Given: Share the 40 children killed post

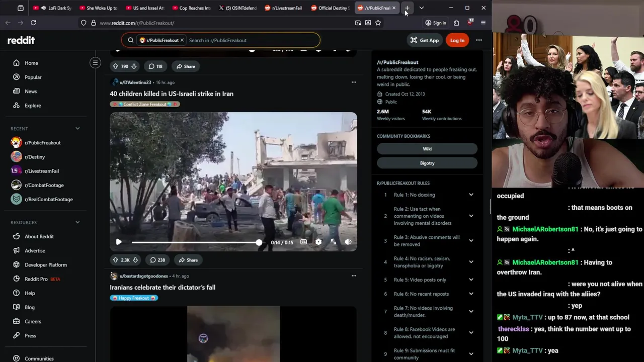Looking at the screenshot, I should (x=189, y=260).
